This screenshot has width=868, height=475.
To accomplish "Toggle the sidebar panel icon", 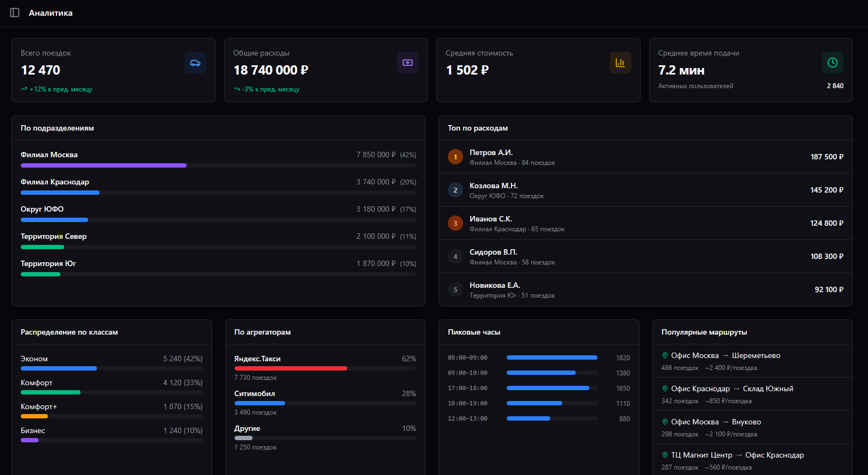I will [15, 13].
